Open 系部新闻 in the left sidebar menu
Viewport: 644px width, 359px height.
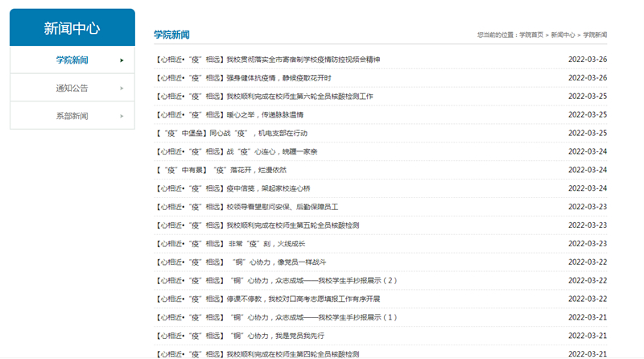pyautogui.click(x=72, y=116)
